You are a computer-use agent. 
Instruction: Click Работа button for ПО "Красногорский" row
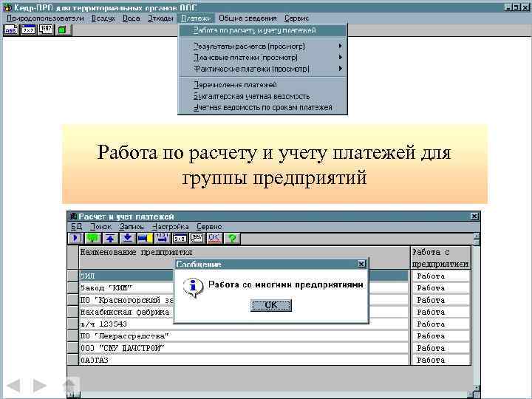(440, 300)
